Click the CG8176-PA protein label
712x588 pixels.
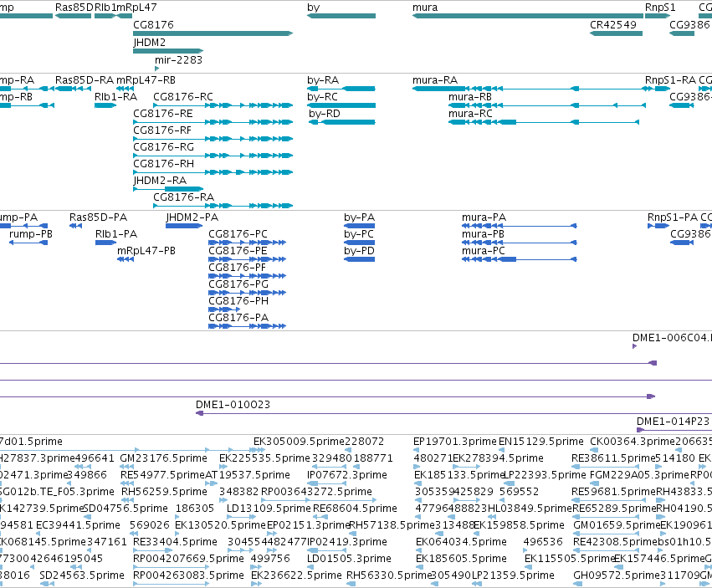[238, 317]
